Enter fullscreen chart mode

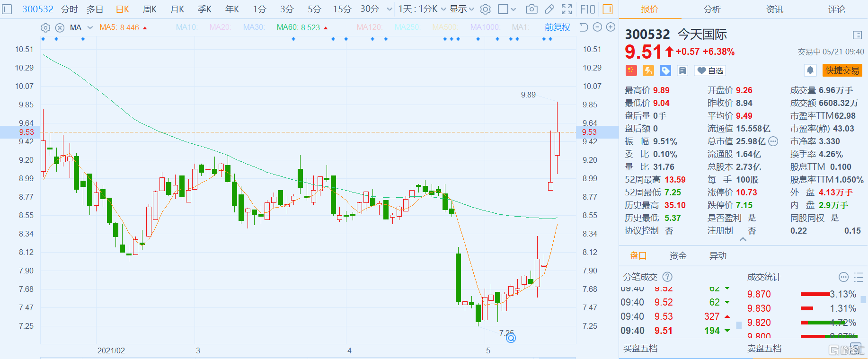567,9
